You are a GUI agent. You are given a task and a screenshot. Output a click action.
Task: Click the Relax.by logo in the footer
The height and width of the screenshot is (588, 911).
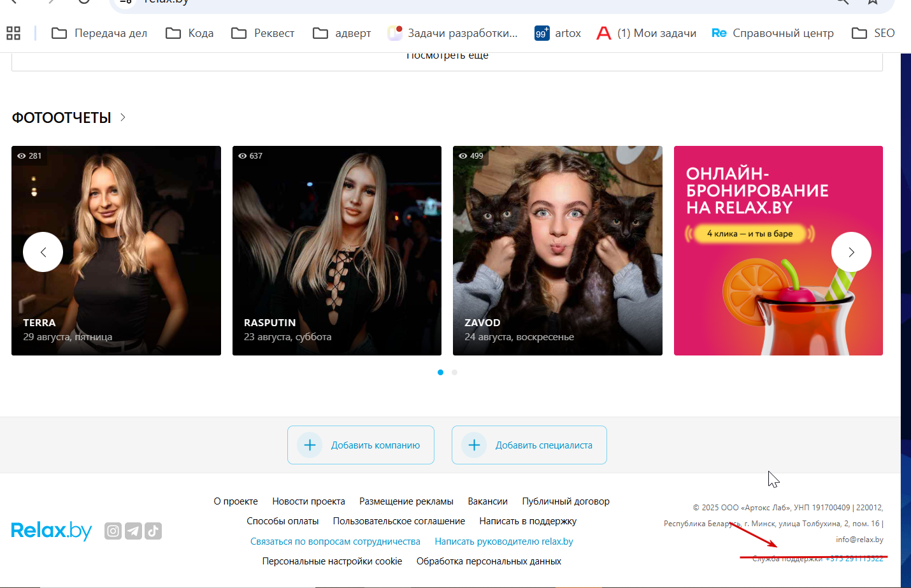point(52,531)
